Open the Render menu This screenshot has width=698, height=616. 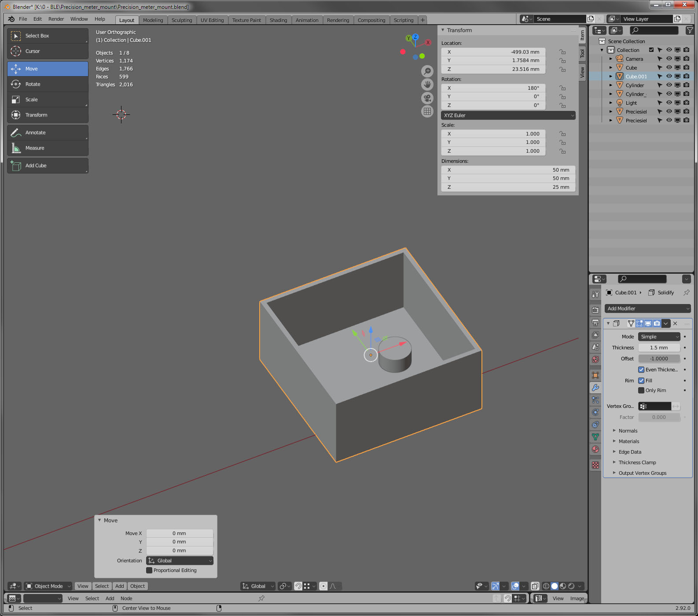point(56,19)
